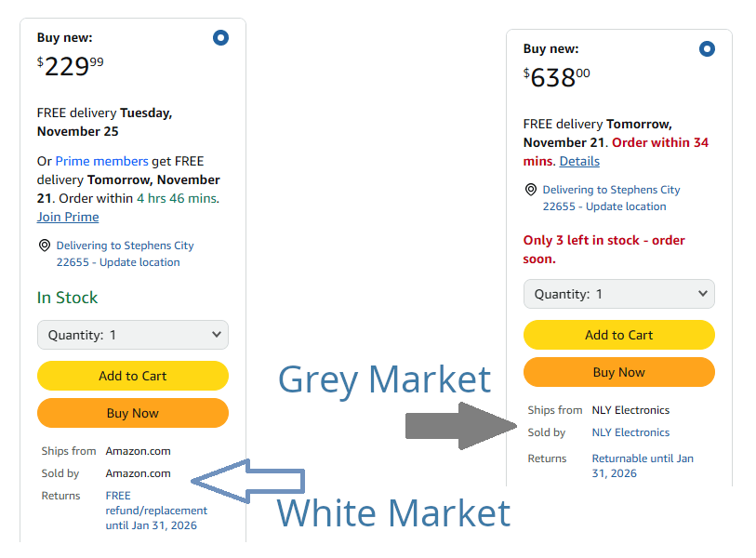The image size is (756, 558).
Task: Add the $229.99 item to cart
Action: [x=133, y=376]
